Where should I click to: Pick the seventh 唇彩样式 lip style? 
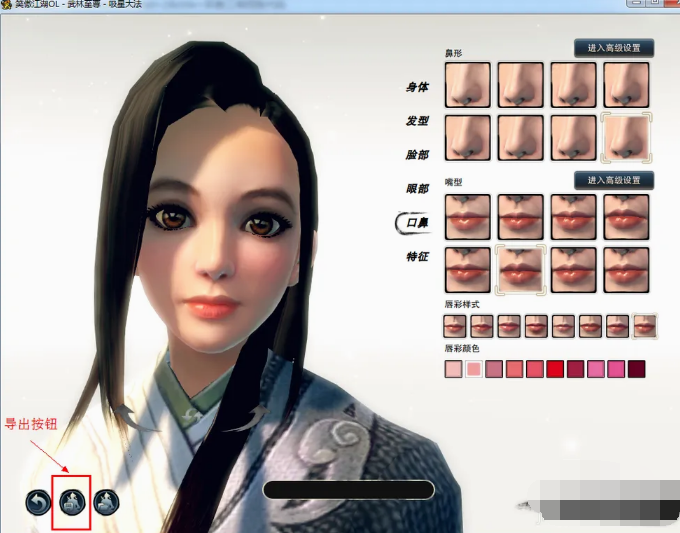(x=618, y=326)
